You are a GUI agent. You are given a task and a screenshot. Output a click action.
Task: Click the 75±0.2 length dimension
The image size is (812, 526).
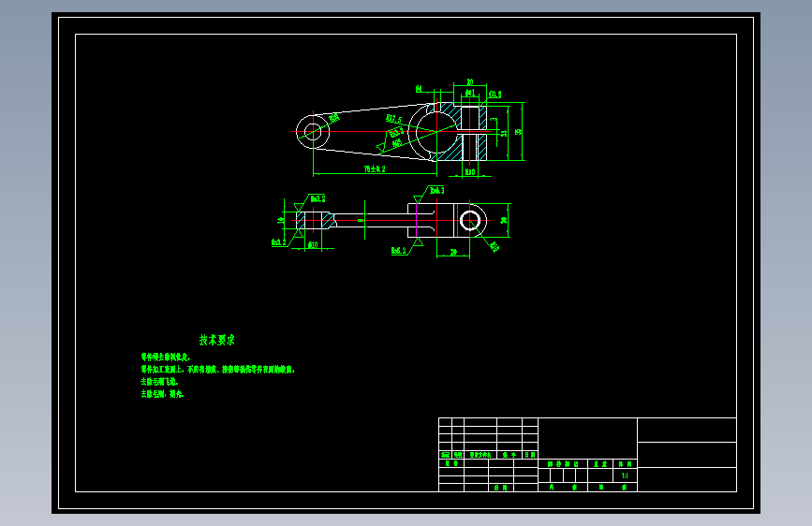[375, 168]
